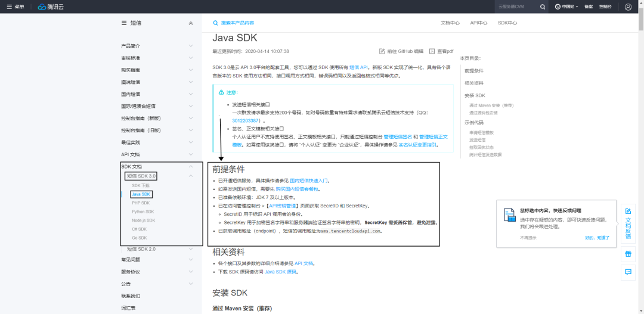The height and width of the screenshot is (314, 644).
Task: Select Python SDK in sidebar
Action: point(143,212)
